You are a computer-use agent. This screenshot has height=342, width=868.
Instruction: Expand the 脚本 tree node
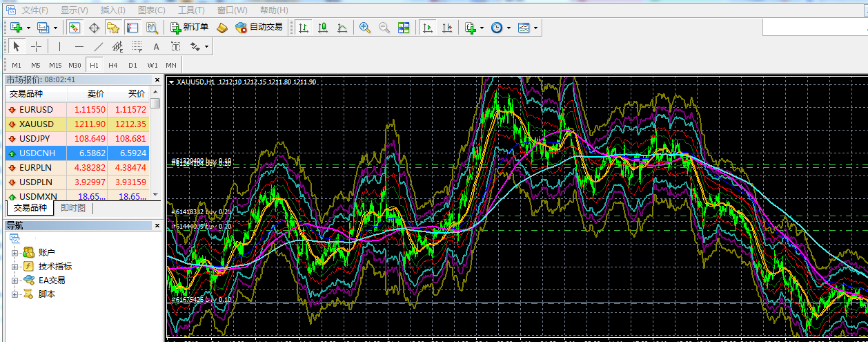point(14,294)
